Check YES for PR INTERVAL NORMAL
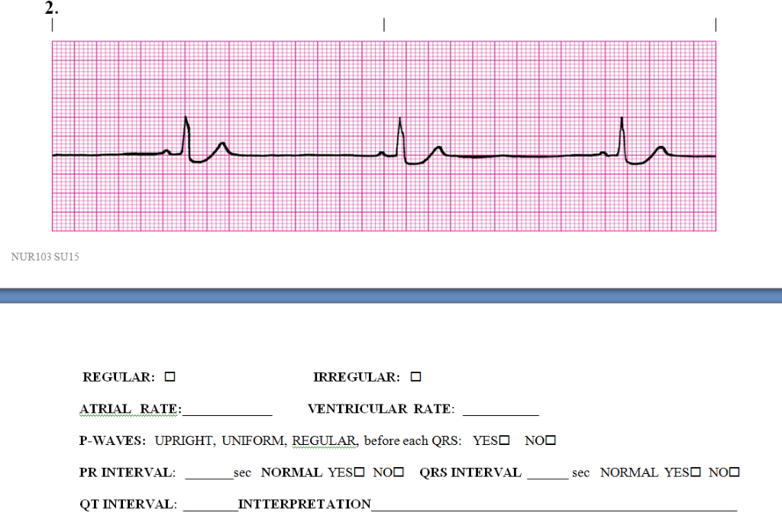 point(360,472)
